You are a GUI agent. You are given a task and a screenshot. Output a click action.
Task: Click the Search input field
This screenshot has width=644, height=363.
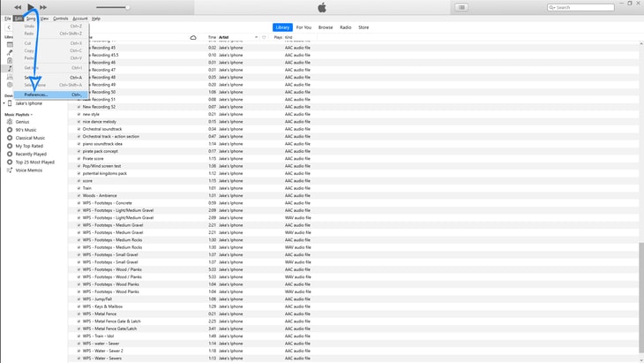pyautogui.click(x=580, y=7)
